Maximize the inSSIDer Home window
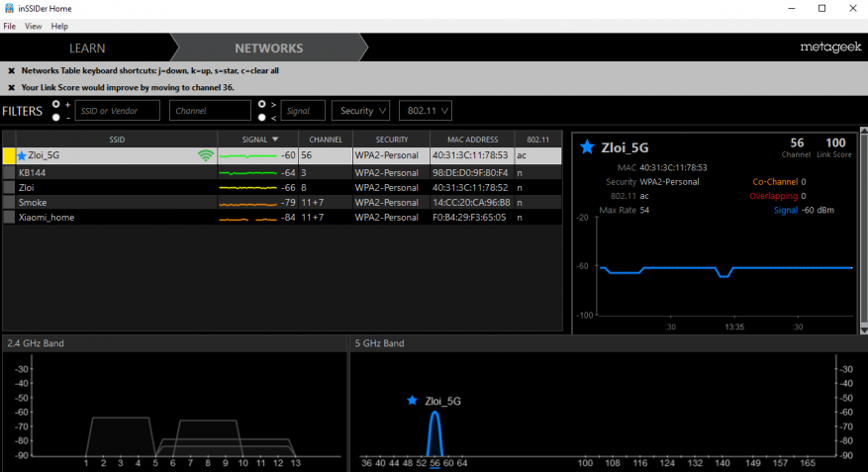This screenshot has height=472, width=868. tap(822, 8)
